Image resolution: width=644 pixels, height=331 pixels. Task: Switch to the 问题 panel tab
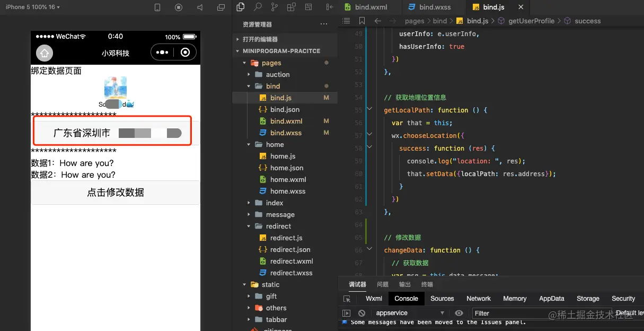[x=383, y=284]
